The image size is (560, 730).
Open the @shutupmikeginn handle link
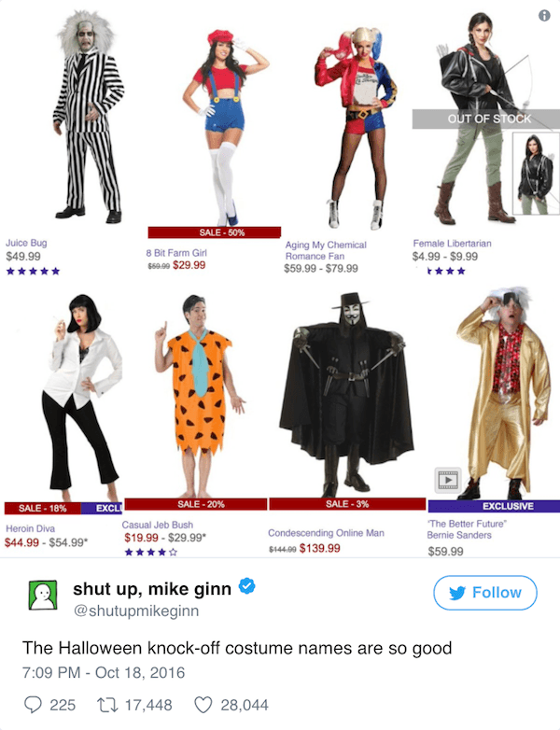coord(136,611)
